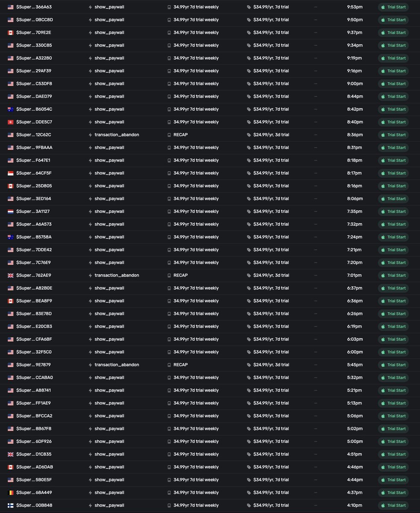Click the Trial Start badge for the 9:53pm row

click(x=393, y=7)
